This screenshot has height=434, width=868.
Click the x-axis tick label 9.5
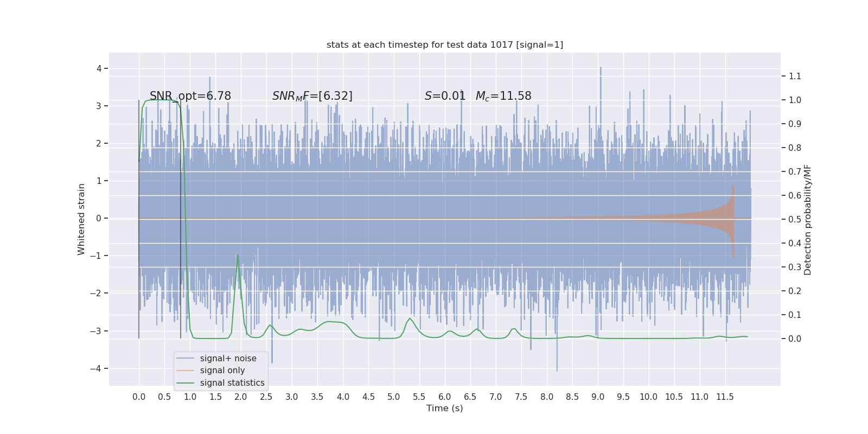click(x=623, y=397)
